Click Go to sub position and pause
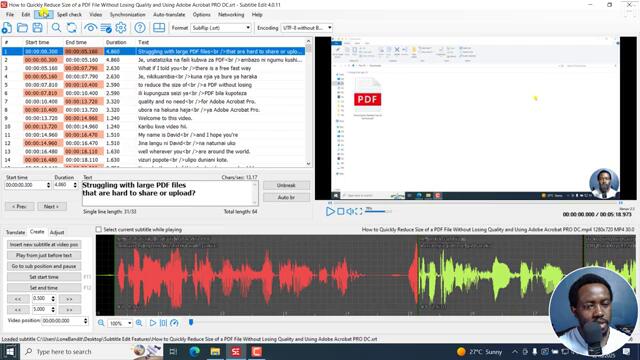 [x=44, y=266]
